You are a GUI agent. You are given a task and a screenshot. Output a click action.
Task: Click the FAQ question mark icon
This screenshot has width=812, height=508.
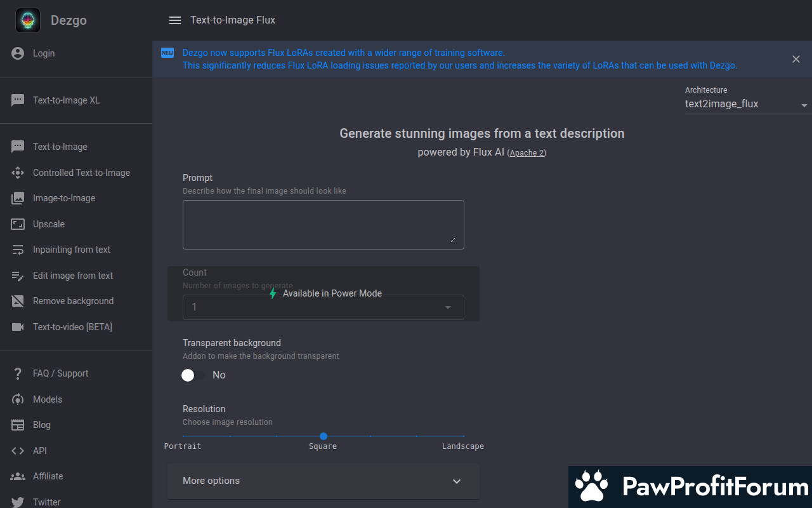coord(18,373)
